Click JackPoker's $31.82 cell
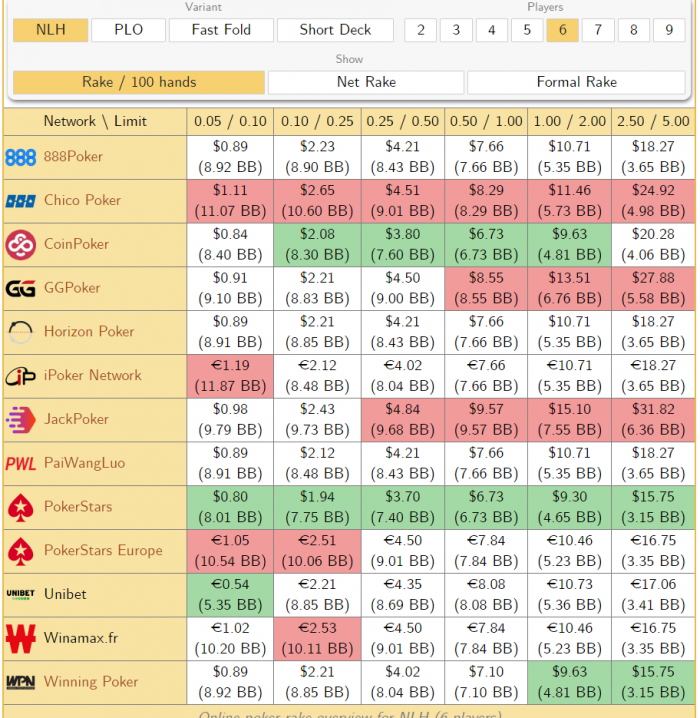The width and height of the screenshot is (700, 718). pos(653,420)
